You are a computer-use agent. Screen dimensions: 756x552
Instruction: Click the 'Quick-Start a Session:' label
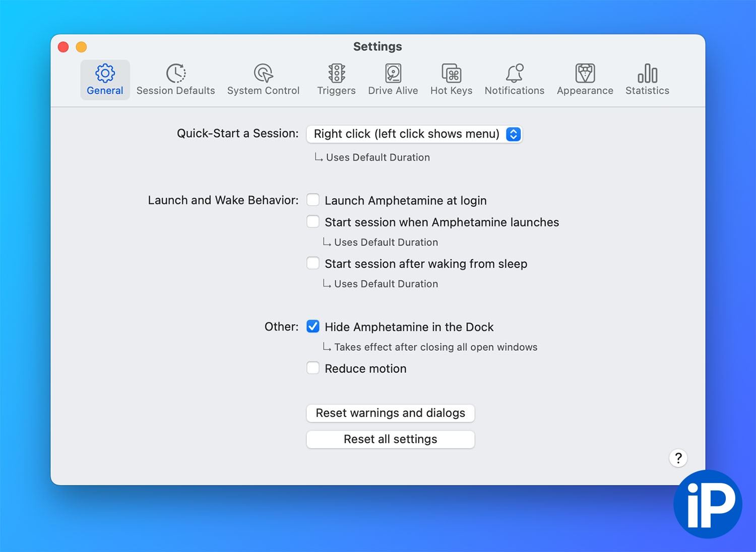238,134
